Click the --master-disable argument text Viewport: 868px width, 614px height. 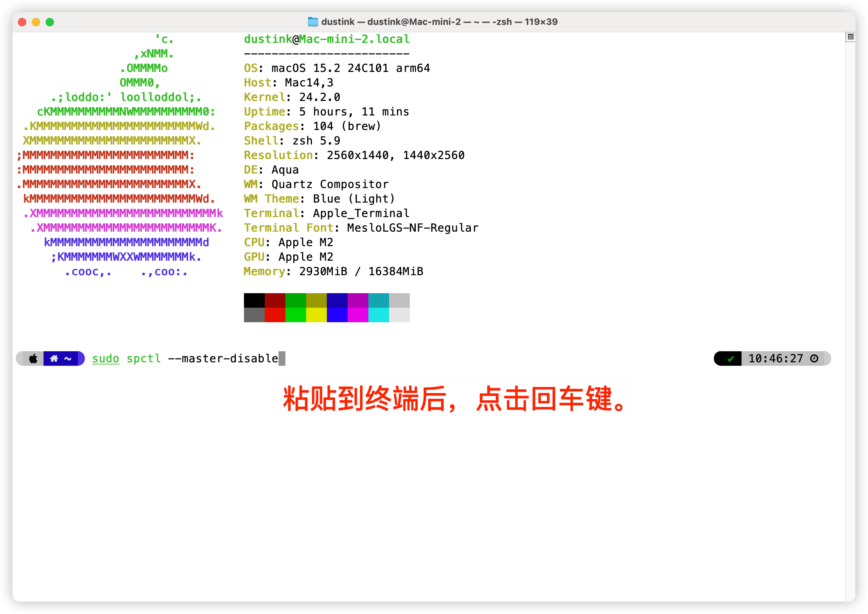pos(223,358)
